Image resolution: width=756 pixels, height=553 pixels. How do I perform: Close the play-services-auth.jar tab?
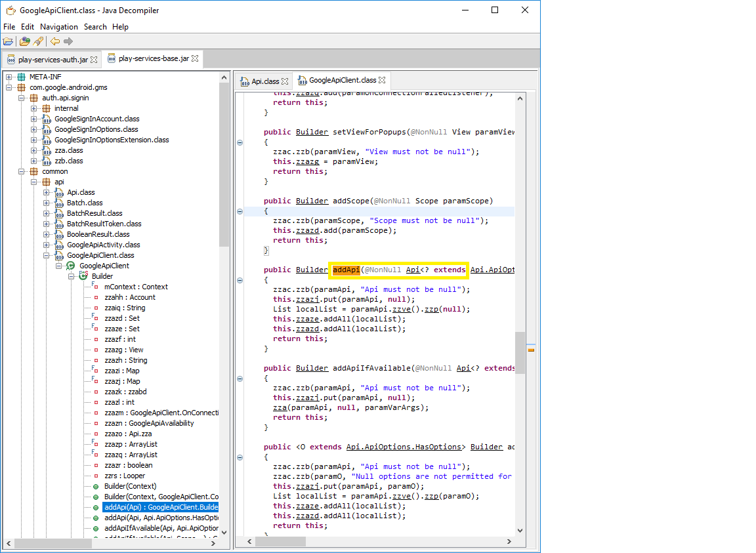click(94, 60)
